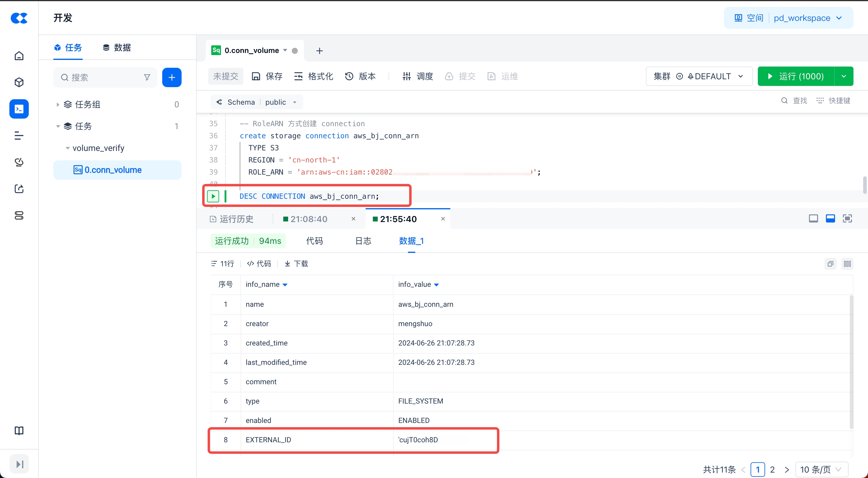
Task: Click the green 运行 (1000) button
Action: [796, 77]
